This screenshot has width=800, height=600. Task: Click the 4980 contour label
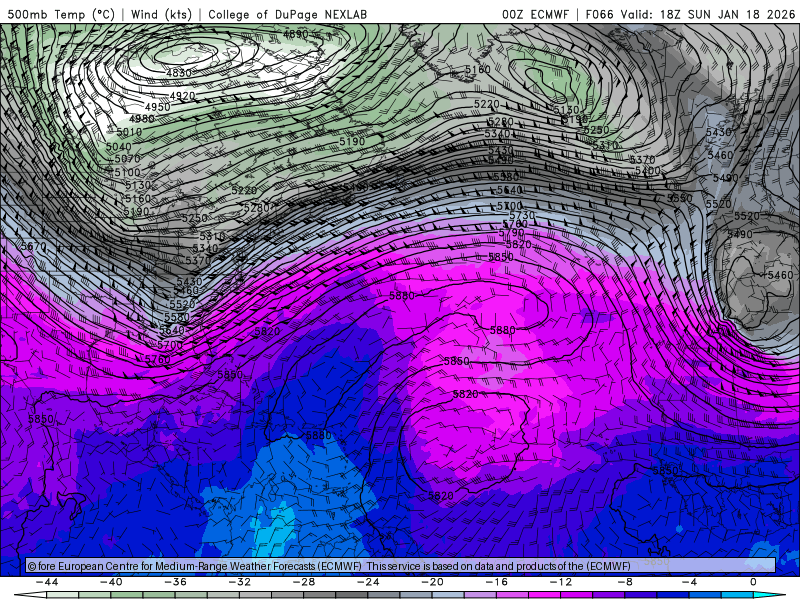pyautogui.click(x=142, y=119)
